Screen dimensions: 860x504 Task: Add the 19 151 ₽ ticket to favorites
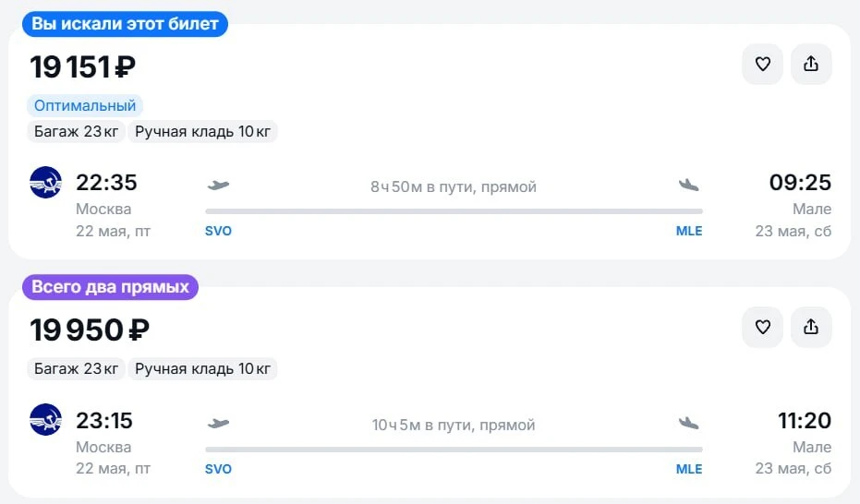[762, 64]
